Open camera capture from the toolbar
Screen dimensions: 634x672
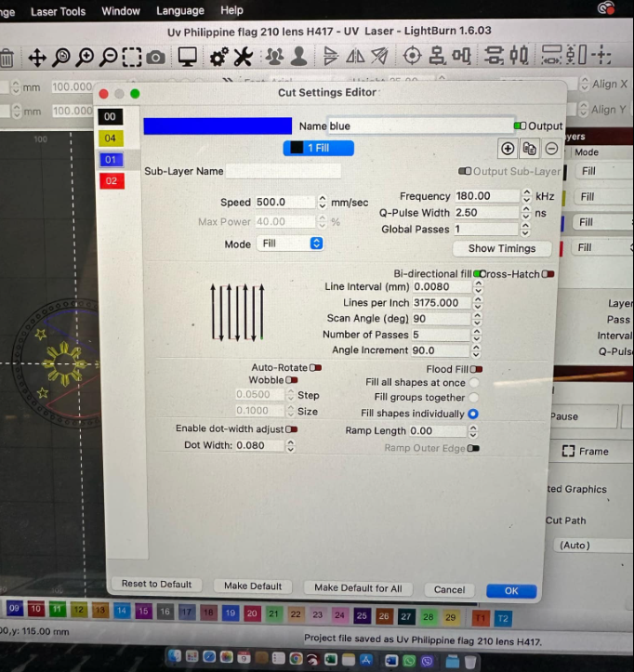156,58
